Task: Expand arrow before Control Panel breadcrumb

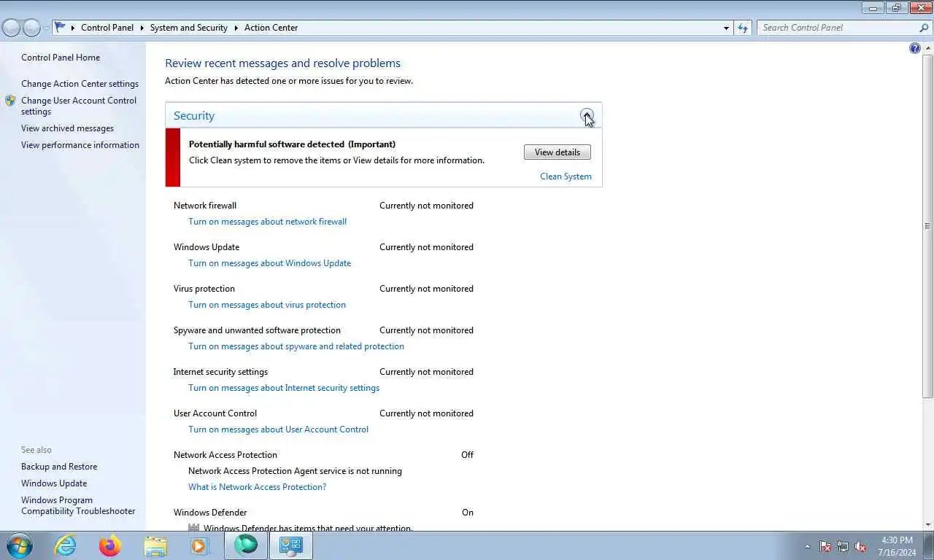Action: (74, 28)
